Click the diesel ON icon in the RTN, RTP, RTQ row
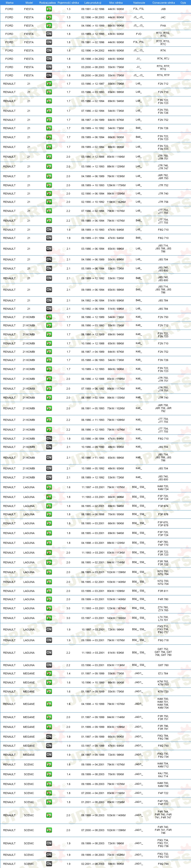The width and height of the screenshot is (191, 868). click(49, 67)
